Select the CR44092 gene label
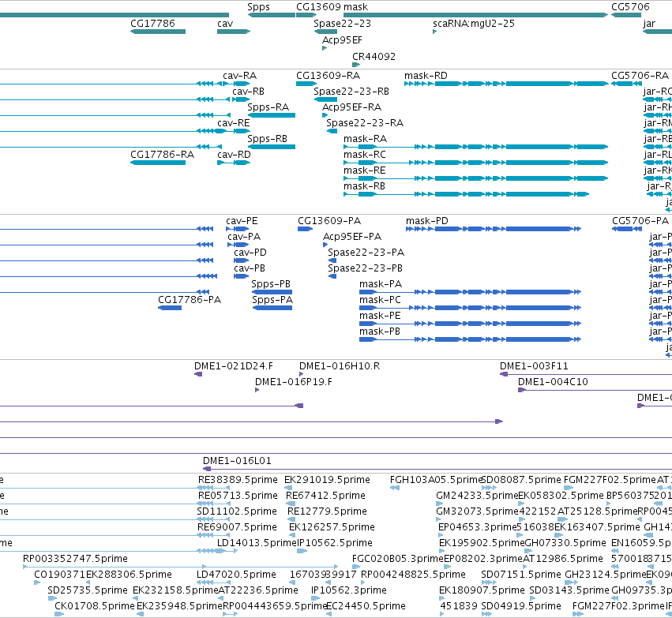Viewport: 672px width, 618px height. point(374,56)
